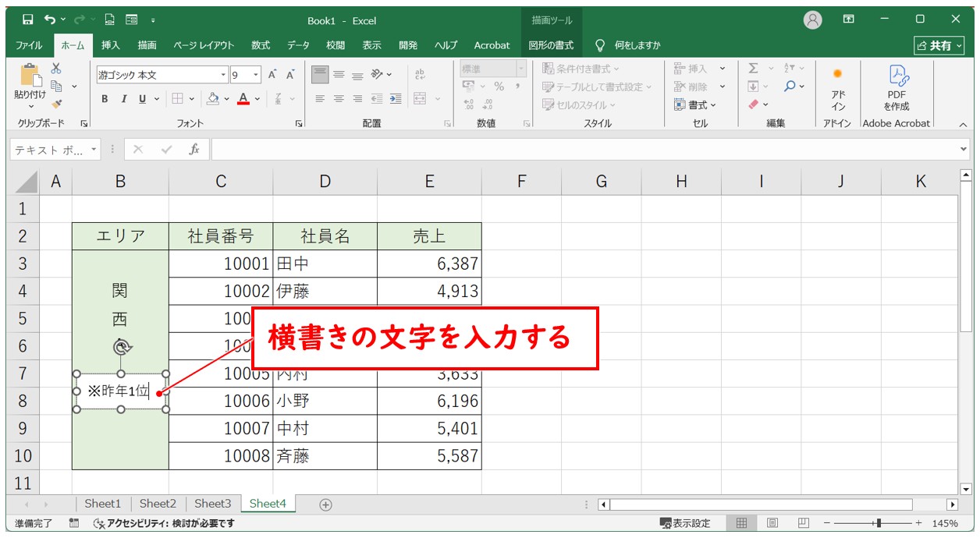Open the ファイル tab
Viewport: 980px width, 538px height.
tap(30, 45)
